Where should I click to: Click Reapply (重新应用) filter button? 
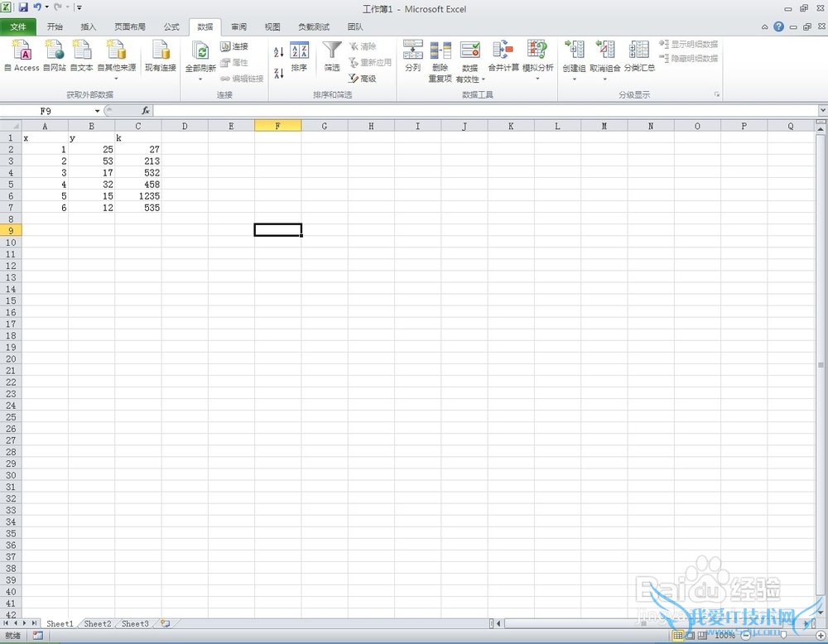[369, 62]
